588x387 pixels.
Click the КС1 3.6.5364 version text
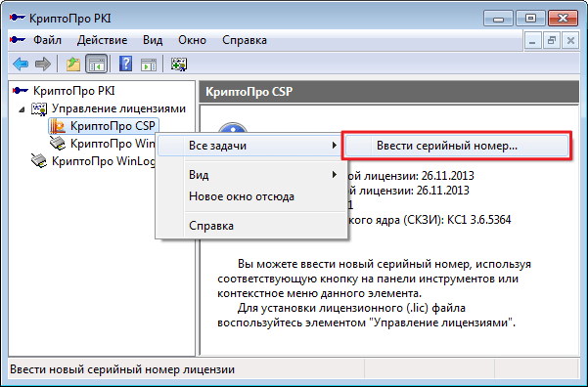click(x=478, y=220)
